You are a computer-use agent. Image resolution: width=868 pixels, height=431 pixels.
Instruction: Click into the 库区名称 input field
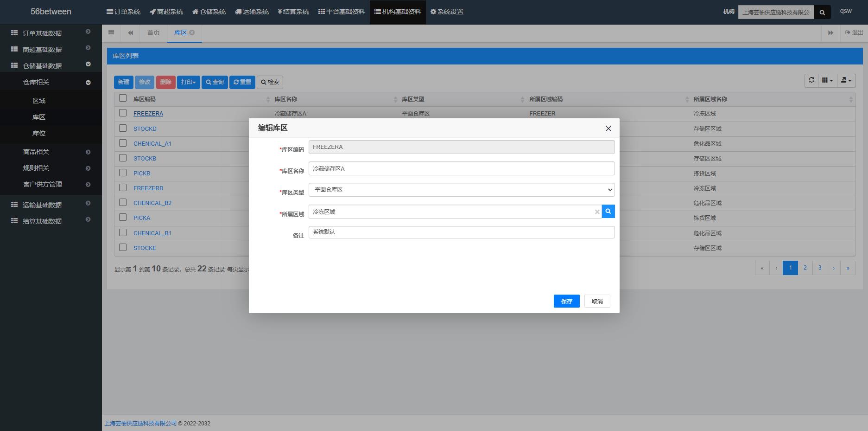coord(462,168)
